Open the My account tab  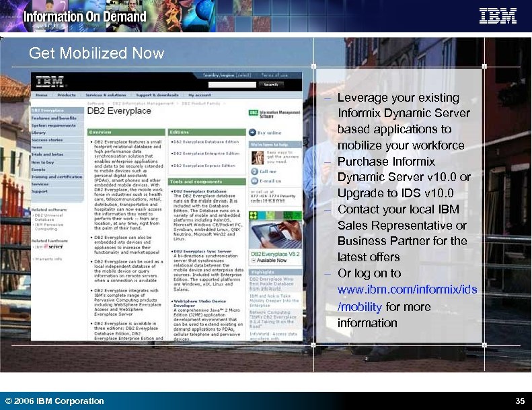[x=200, y=95]
